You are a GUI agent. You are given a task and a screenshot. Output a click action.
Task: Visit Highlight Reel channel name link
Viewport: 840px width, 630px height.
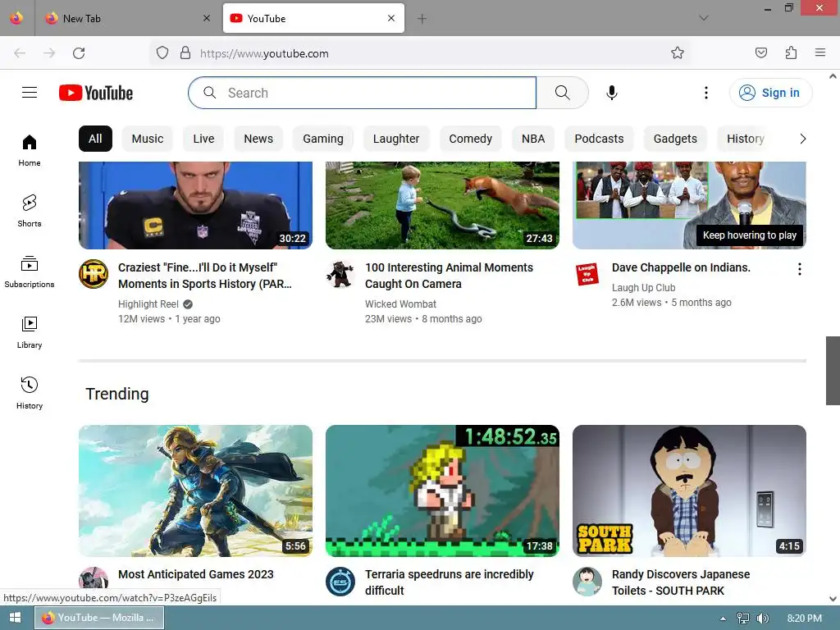tap(148, 304)
